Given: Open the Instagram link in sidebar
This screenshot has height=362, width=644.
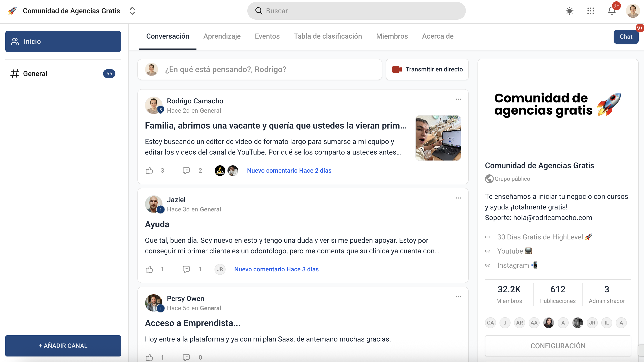Looking at the screenshot, I should click(x=517, y=265).
